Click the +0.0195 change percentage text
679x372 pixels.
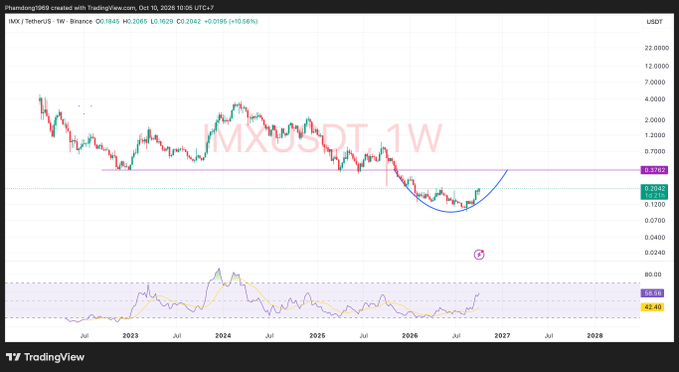[x=231, y=21]
